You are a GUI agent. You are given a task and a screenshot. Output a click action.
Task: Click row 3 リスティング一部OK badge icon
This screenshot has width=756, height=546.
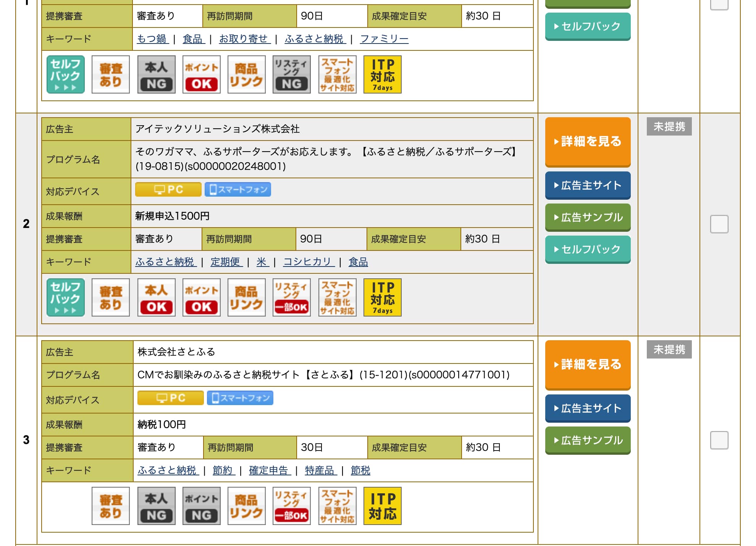coord(292,506)
